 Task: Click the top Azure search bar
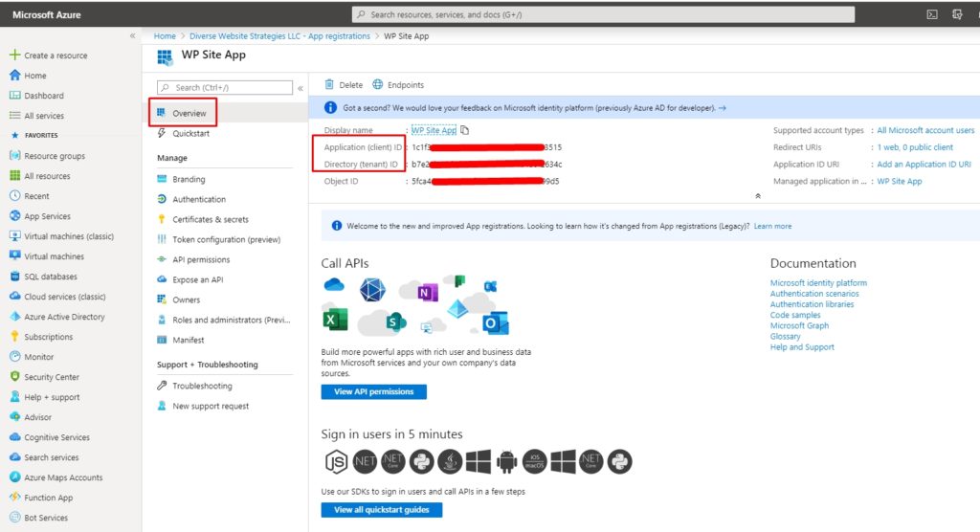(x=603, y=14)
